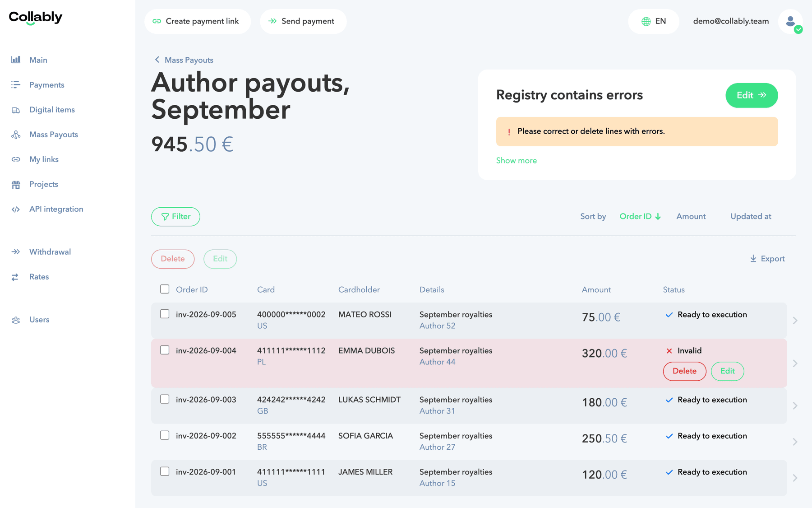Click Show more link
This screenshot has height=508, width=812.
(516, 160)
